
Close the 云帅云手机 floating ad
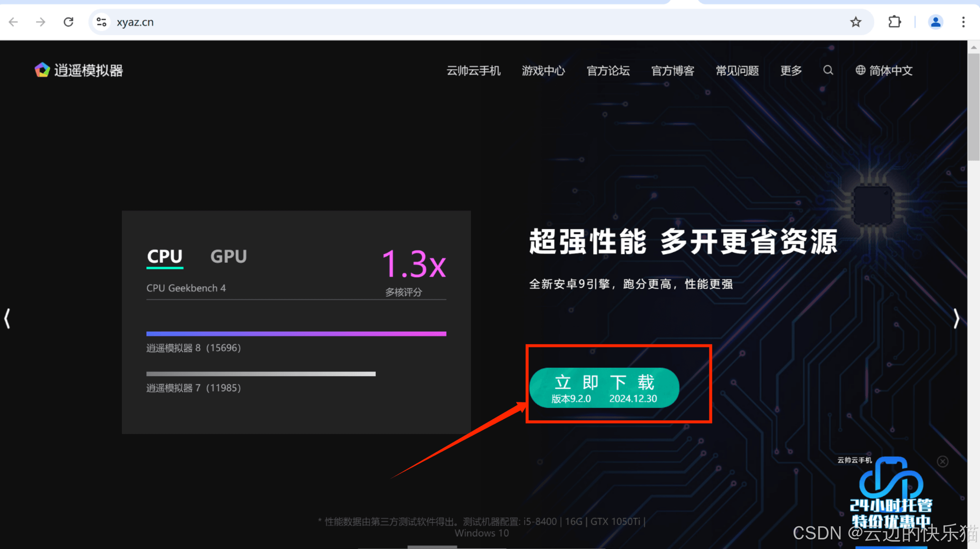(942, 461)
